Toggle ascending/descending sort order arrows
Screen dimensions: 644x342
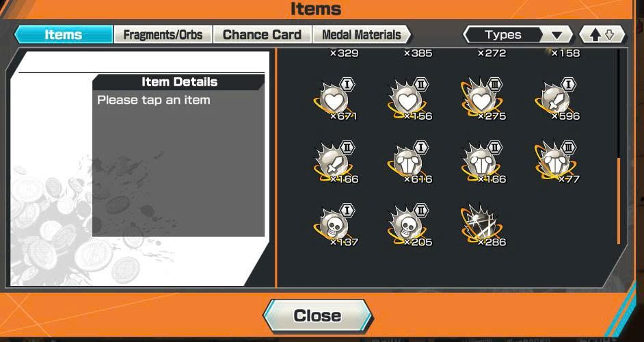[x=602, y=35]
